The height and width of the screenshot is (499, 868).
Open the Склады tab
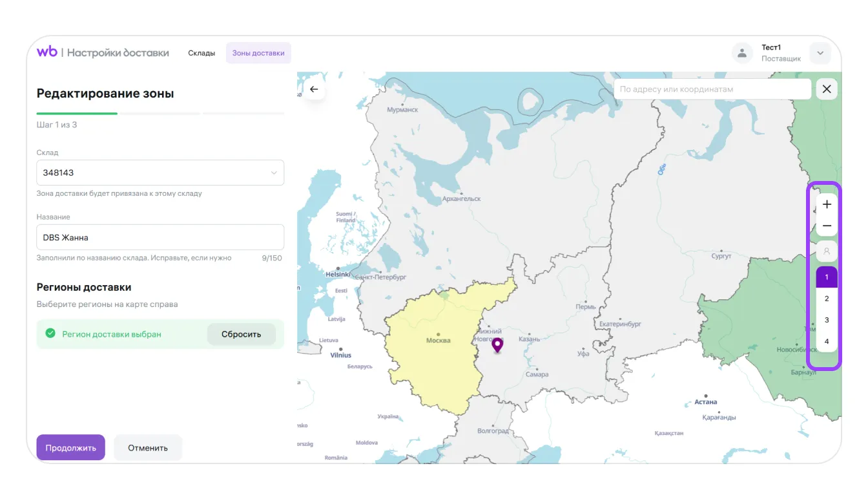click(x=201, y=53)
